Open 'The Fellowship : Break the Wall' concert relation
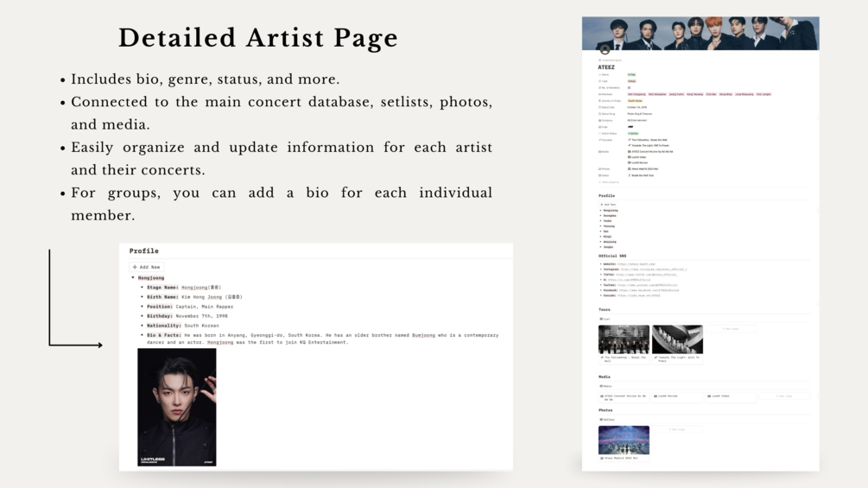 click(x=648, y=140)
